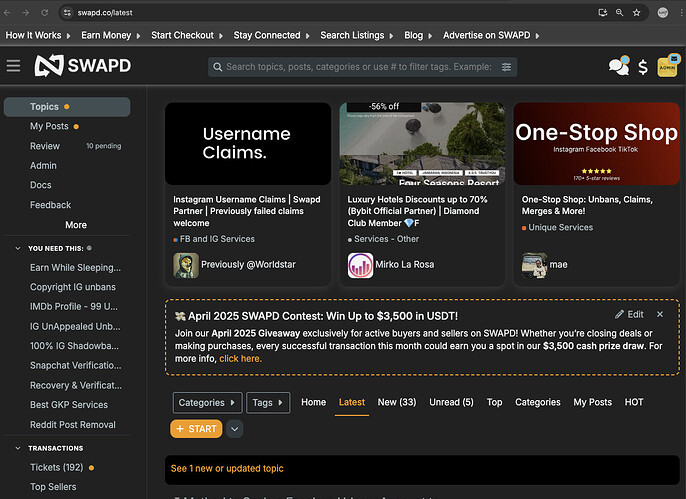Open the browser profile avatar

coord(663,13)
